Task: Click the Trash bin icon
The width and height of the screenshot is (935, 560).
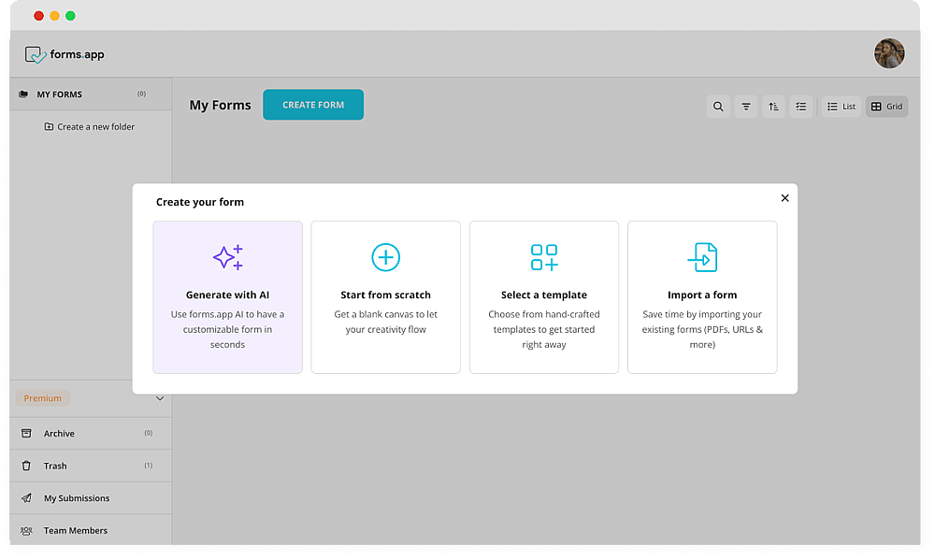Action: pyautogui.click(x=26, y=466)
